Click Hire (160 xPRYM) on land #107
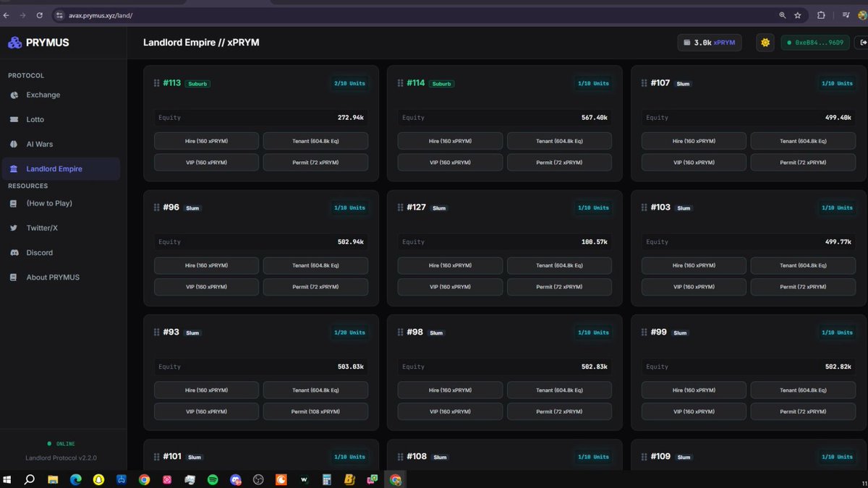Viewport: 868px width, 488px height. (x=694, y=141)
